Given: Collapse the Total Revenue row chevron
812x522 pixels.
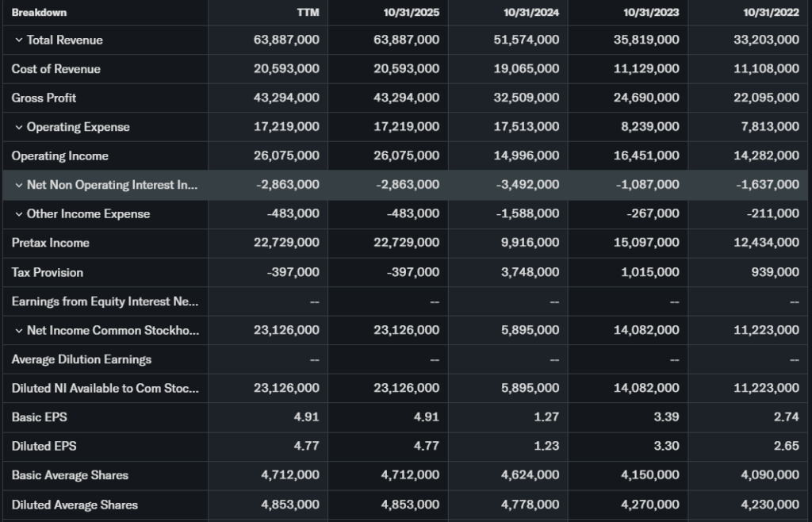Looking at the screenshot, I should point(18,40).
